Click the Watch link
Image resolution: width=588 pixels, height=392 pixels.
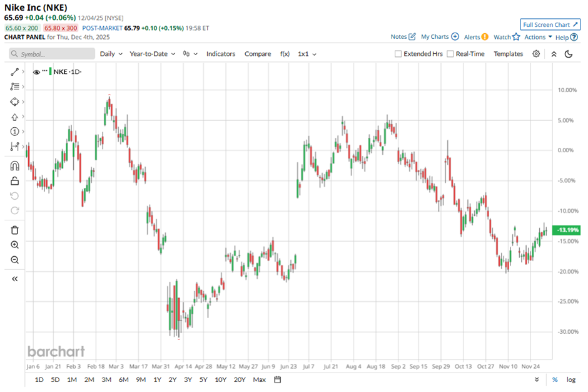502,37
